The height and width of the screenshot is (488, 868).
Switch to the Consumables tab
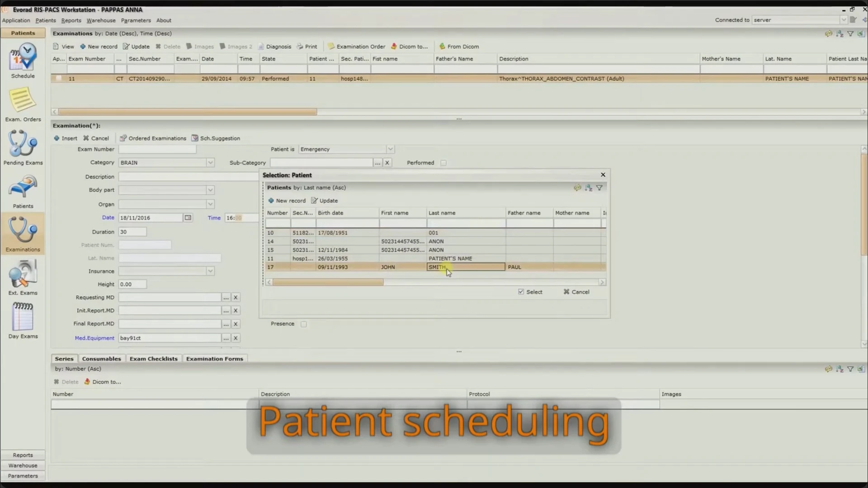101,359
